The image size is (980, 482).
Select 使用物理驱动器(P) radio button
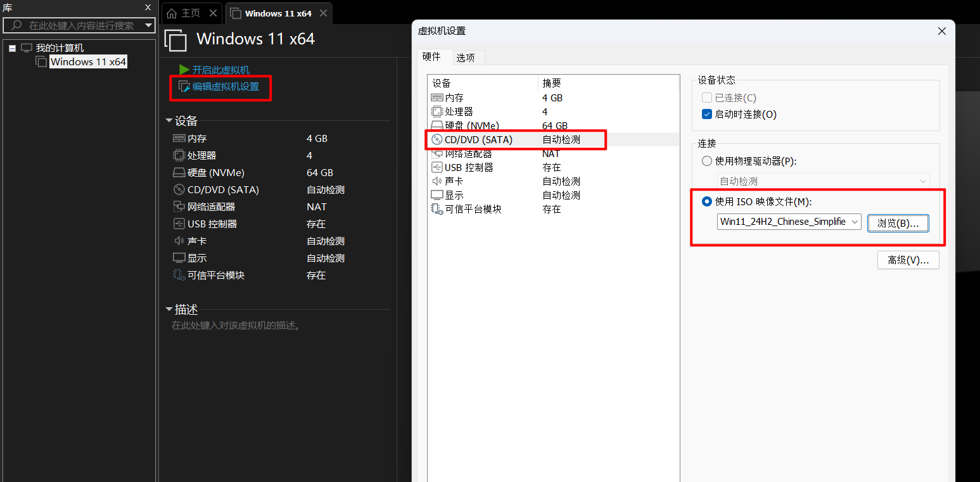coord(707,161)
